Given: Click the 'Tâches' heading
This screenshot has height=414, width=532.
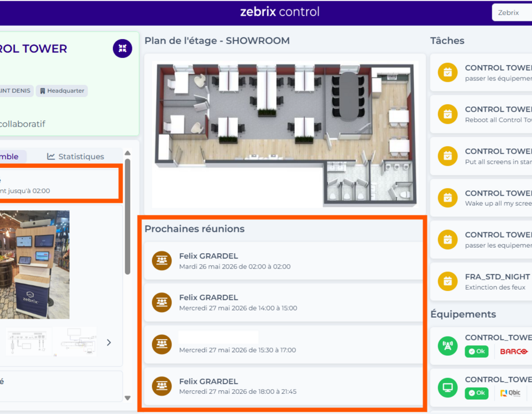Looking at the screenshot, I should (x=447, y=41).
